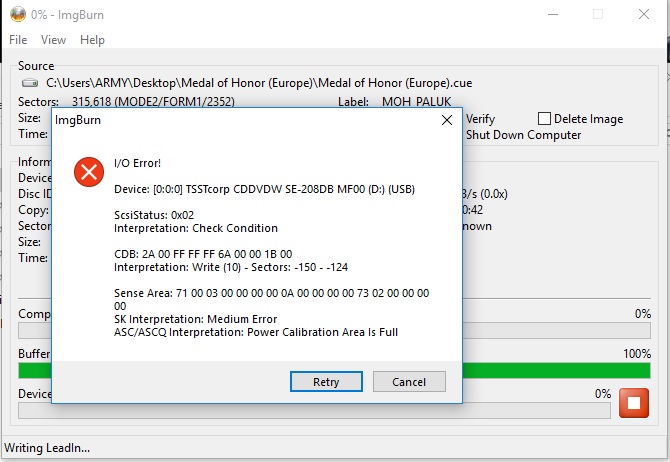
Task: Select the Sense Area hex line
Action: (272, 300)
